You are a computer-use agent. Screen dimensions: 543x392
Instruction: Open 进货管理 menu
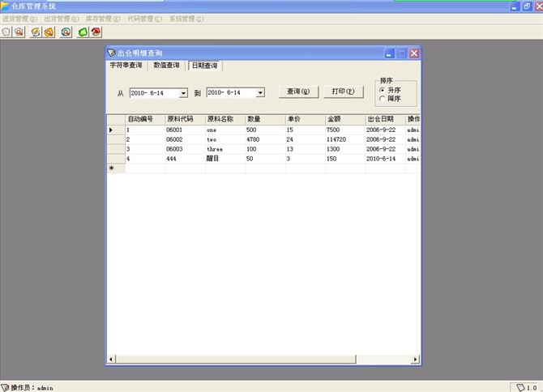19,19
